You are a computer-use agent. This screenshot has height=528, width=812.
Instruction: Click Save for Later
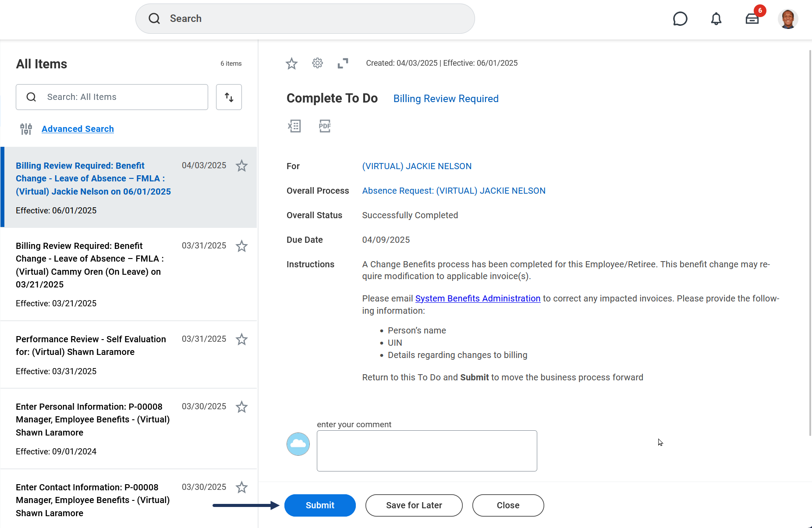pyautogui.click(x=414, y=505)
